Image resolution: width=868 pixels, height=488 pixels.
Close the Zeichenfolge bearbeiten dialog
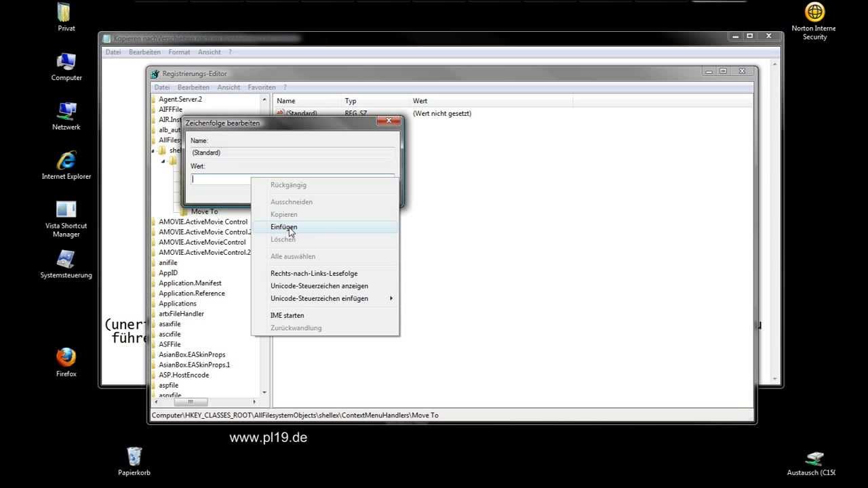(389, 121)
